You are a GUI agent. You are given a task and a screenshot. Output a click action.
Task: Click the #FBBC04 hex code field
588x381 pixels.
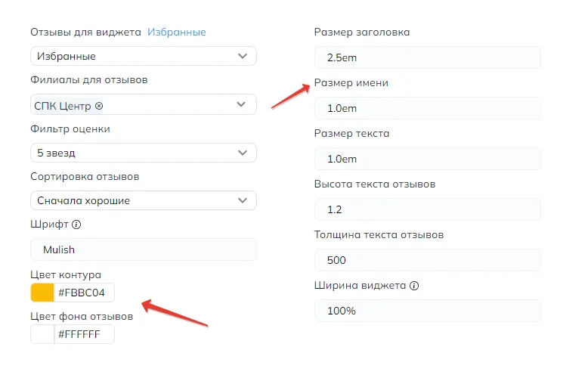tap(85, 293)
